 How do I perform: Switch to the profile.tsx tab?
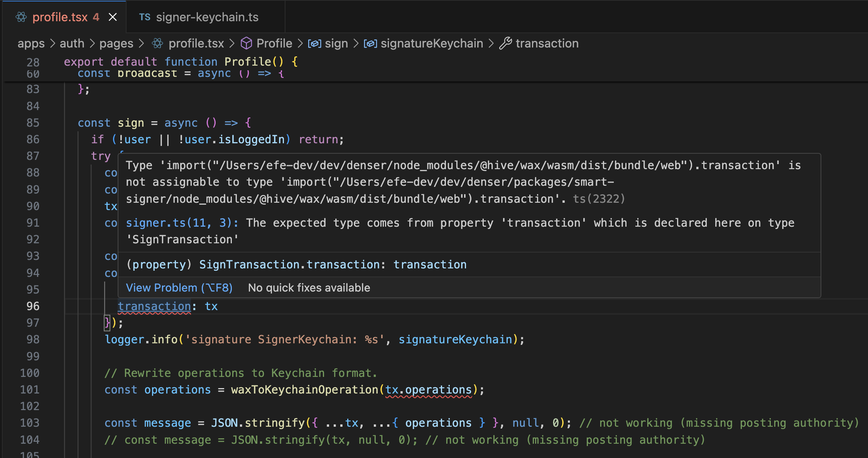pyautogui.click(x=65, y=17)
